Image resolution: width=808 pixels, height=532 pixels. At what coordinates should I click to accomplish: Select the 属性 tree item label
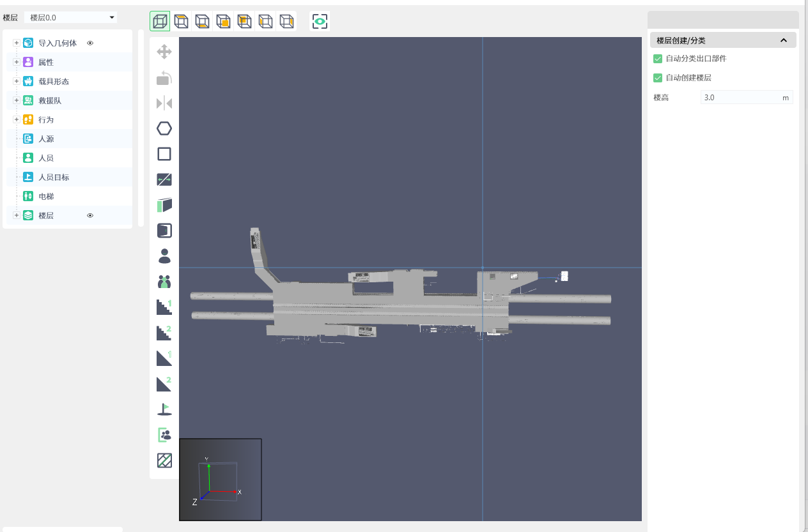(x=46, y=62)
